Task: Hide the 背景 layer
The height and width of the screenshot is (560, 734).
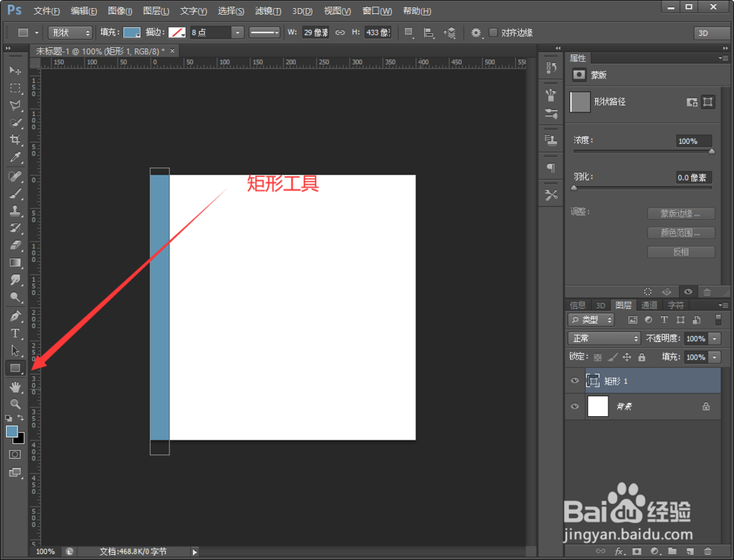Action: click(575, 406)
